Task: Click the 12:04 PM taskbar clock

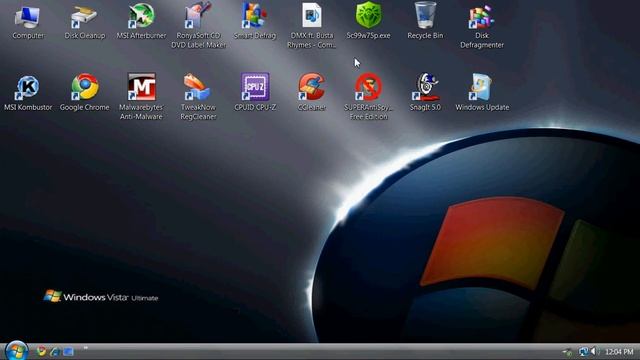Action: [x=619, y=351]
